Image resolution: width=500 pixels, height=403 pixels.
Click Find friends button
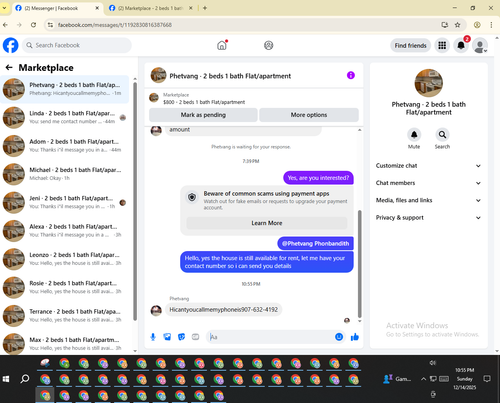click(x=410, y=45)
